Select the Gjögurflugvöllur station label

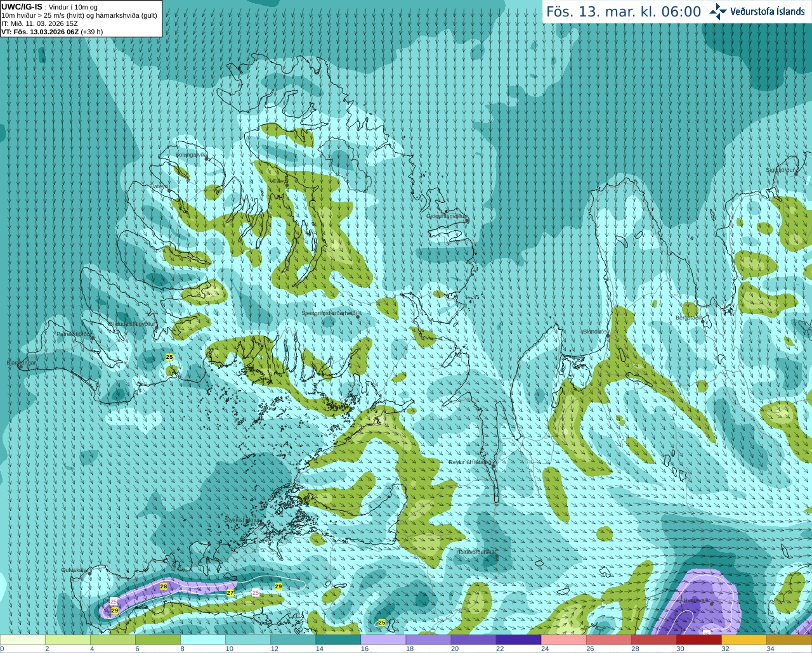point(447,216)
